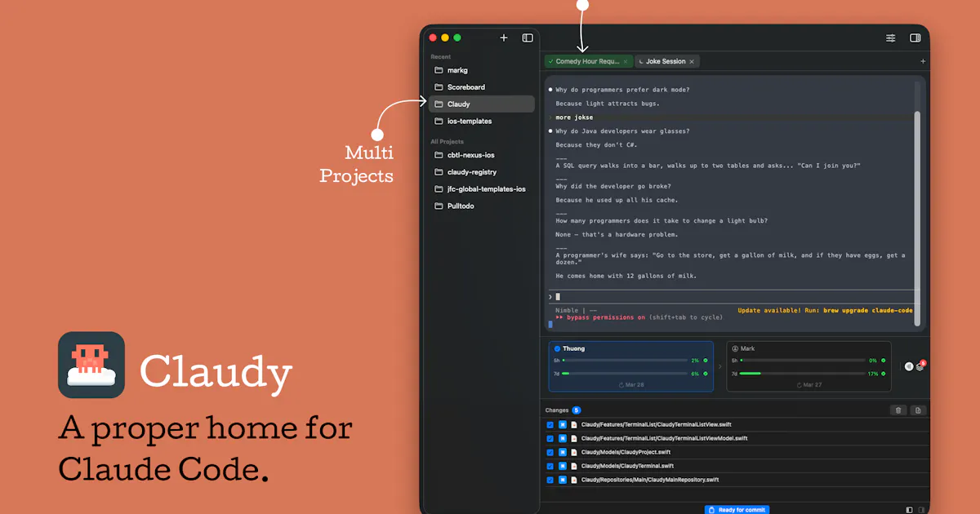Open the cbtl-nexus-ios project

481,155
